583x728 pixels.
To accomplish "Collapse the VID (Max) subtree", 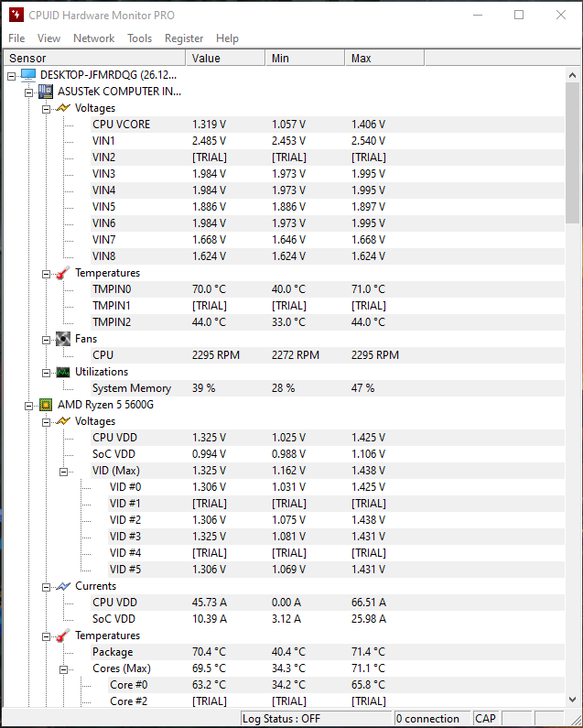I will [63, 473].
